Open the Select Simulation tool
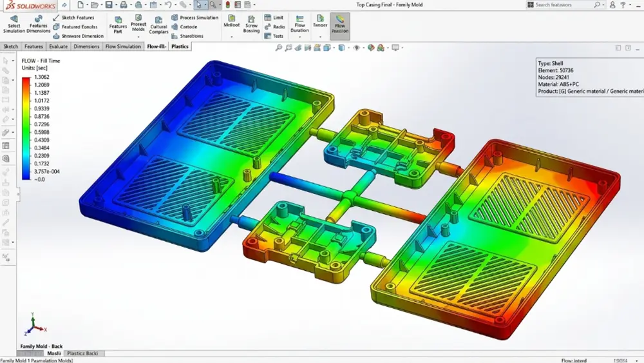The image size is (644, 363). click(14, 25)
